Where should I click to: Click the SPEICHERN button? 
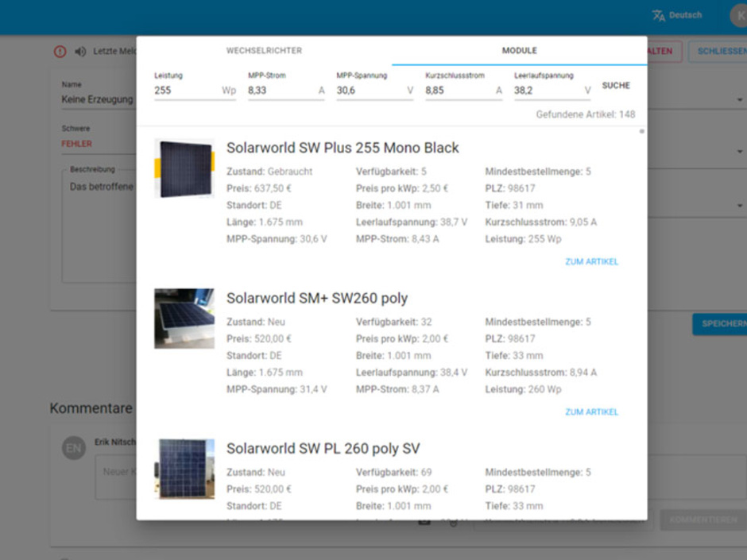pos(722,325)
